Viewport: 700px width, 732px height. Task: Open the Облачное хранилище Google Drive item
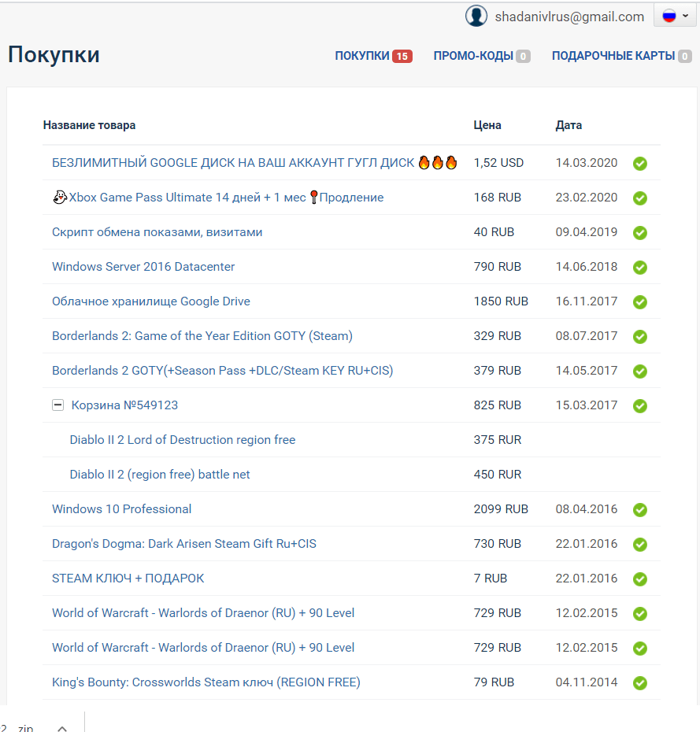[151, 301]
